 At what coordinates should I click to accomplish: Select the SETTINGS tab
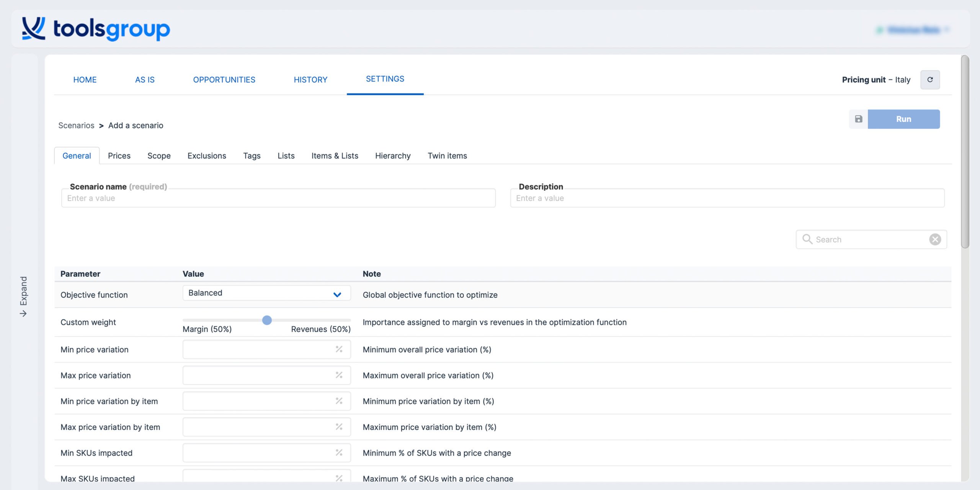(x=385, y=79)
